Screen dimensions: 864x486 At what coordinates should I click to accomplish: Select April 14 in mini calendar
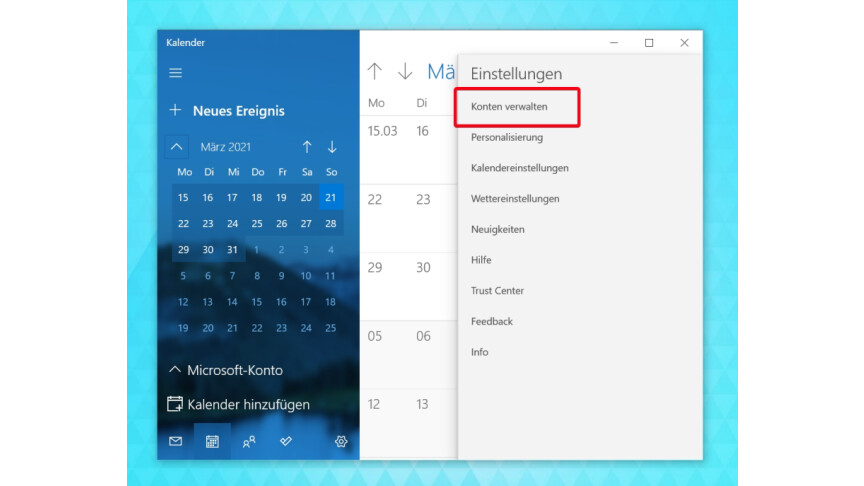pos(232,302)
